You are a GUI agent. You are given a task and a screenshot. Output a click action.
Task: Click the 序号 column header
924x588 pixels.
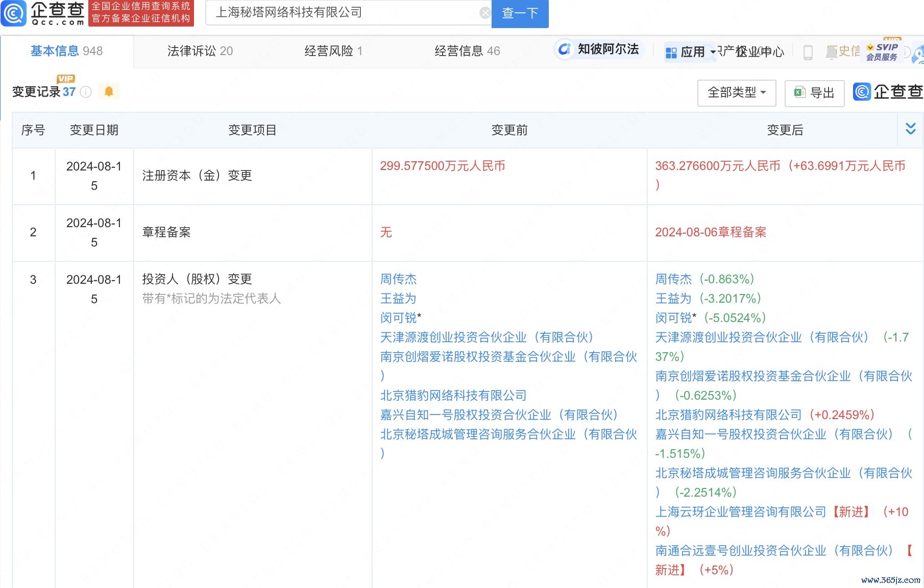point(33,130)
